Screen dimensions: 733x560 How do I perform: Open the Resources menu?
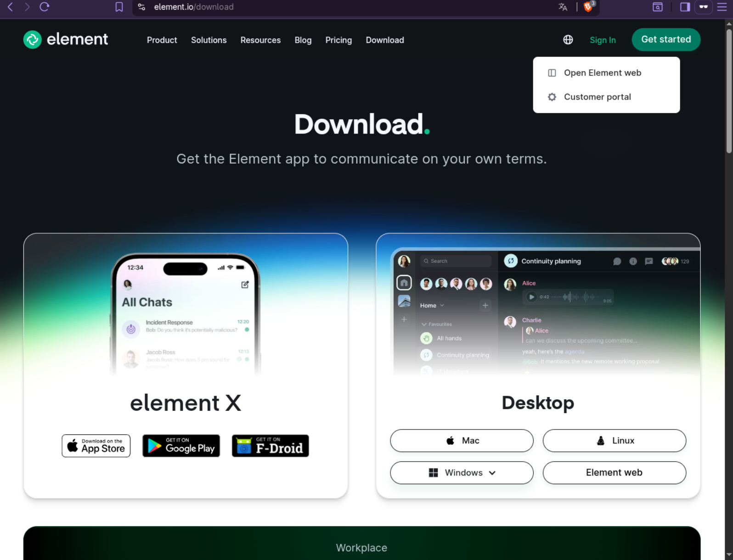point(260,40)
